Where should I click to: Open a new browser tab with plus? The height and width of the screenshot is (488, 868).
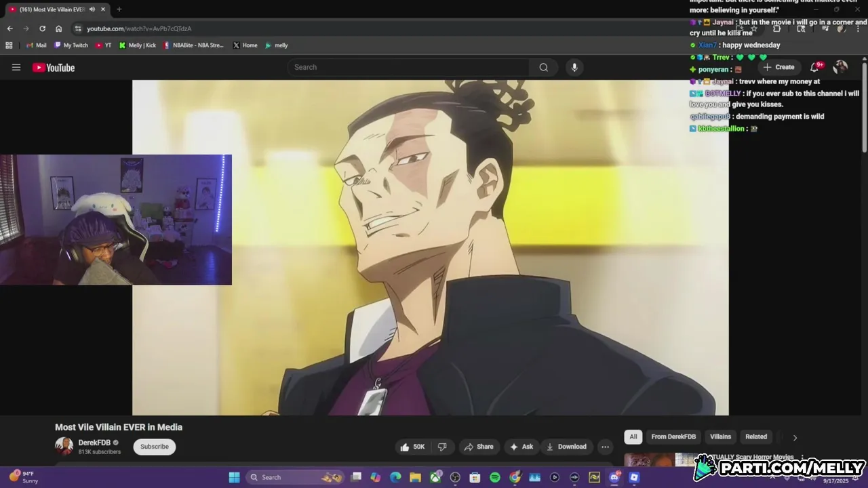pyautogui.click(x=119, y=9)
